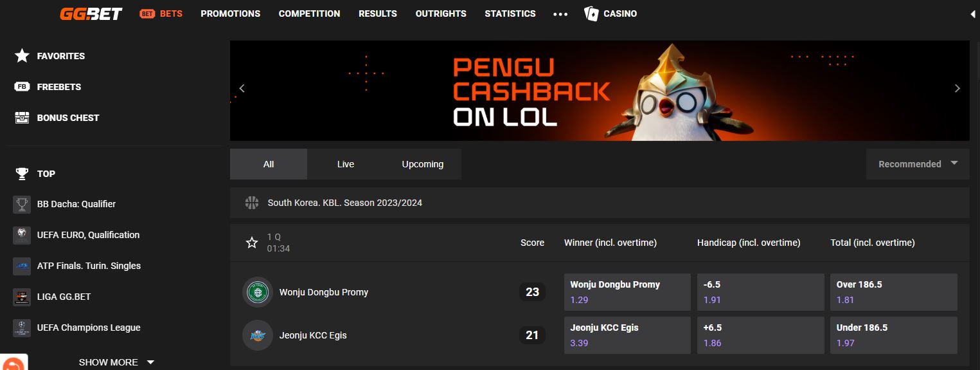The image size is (980, 370).
Task: Open Jeonju KCC Egis team name
Action: tap(313, 335)
